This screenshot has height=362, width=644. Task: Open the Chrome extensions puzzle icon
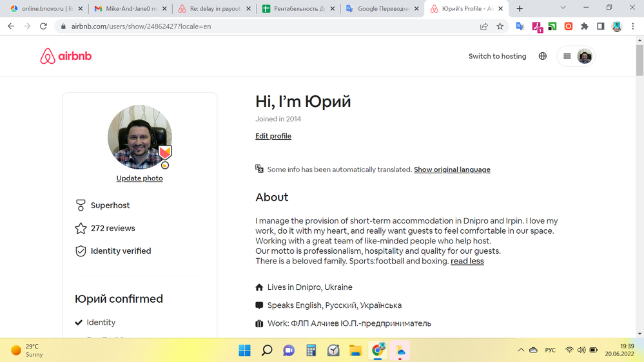click(584, 26)
